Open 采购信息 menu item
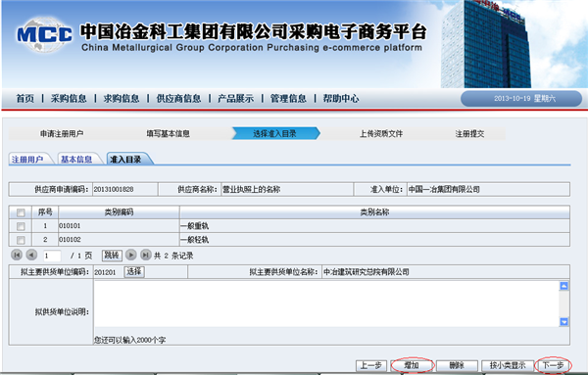Screen dimensions: 588x375 [x=69, y=99]
